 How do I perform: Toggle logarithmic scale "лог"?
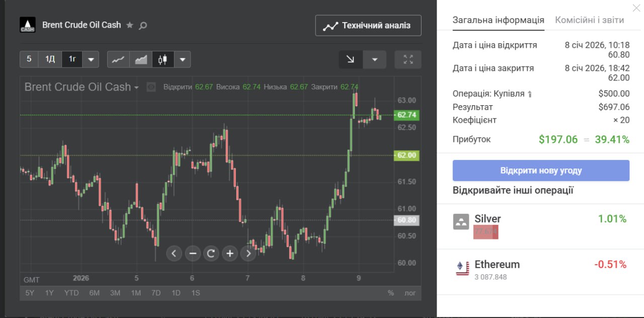pyautogui.click(x=411, y=293)
